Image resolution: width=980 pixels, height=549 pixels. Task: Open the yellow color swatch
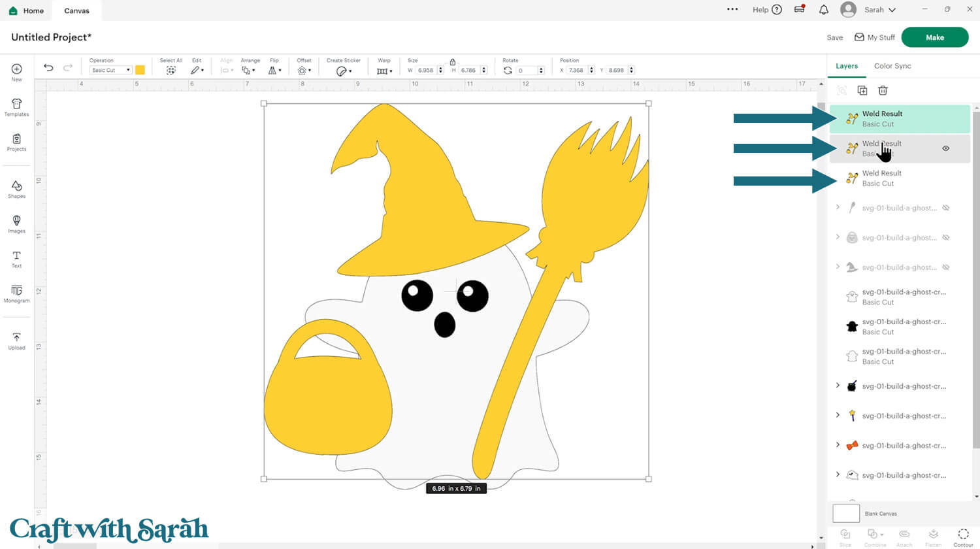[x=140, y=70]
